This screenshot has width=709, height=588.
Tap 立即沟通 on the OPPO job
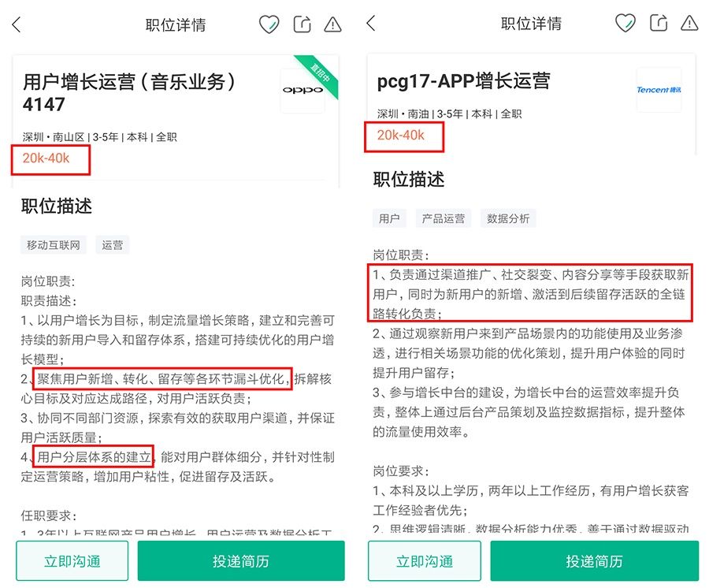pos(72,561)
